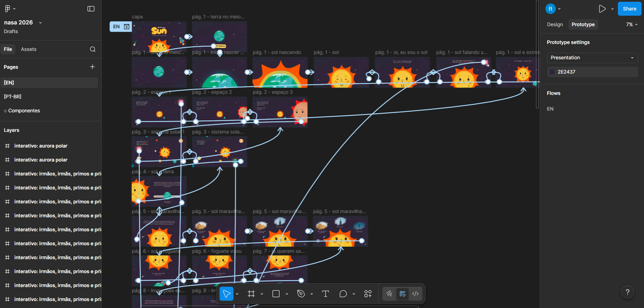Click the 2E2437 background color swatch

click(x=552, y=72)
